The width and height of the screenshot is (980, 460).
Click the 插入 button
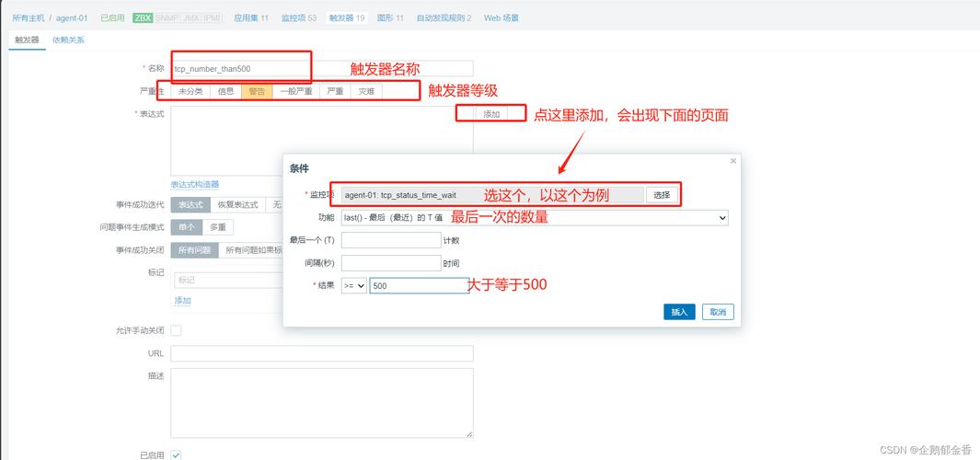pyautogui.click(x=679, y=312)
